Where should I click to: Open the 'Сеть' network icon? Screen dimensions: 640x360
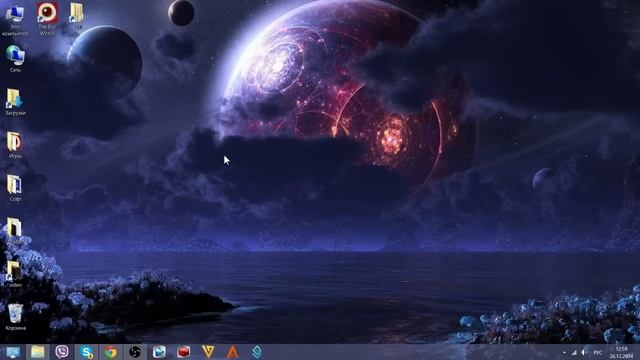15,58
